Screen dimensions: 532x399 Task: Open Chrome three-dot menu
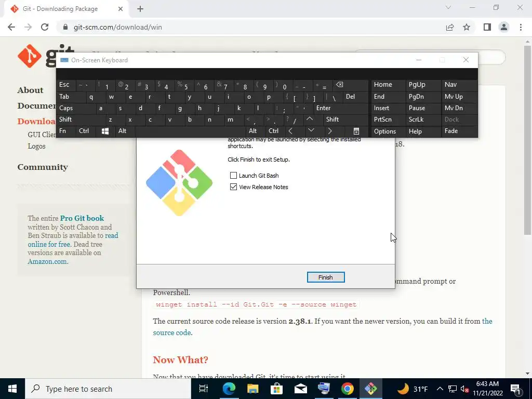pyautogui.click(x=521, y=27)
